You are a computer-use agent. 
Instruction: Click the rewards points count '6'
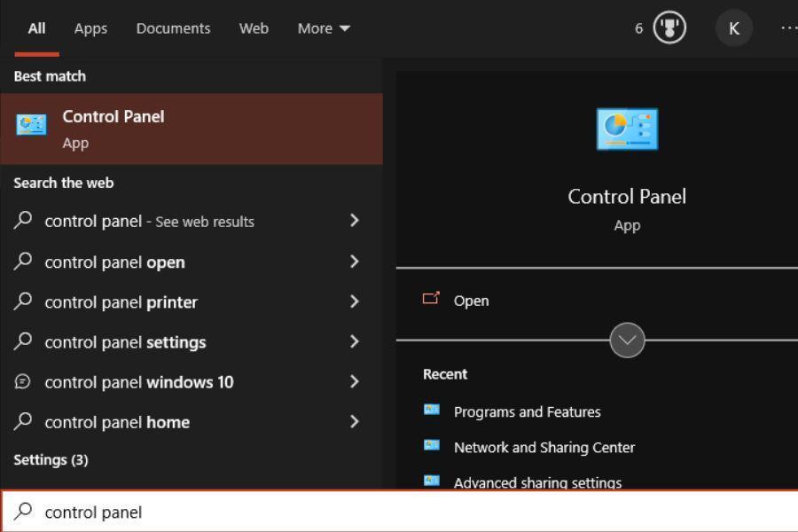point(638,28)
